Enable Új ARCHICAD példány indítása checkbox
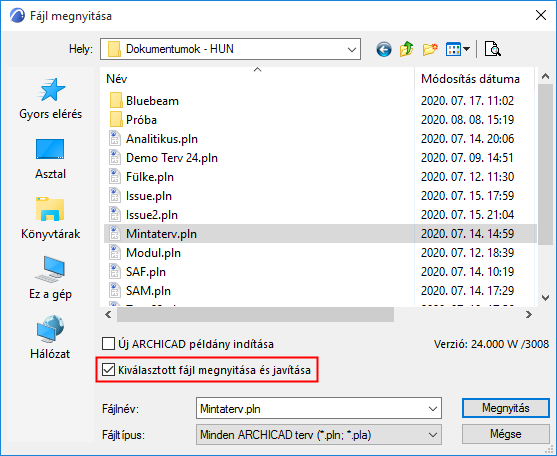Screen dimensions: 557x456 tap(108, 344)
